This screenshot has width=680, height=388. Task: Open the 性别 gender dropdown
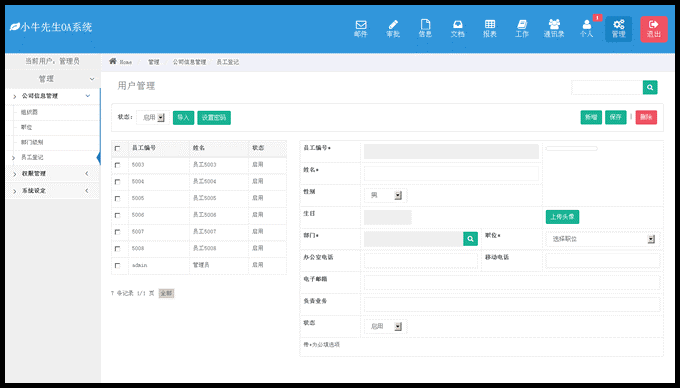coord(386,196)
